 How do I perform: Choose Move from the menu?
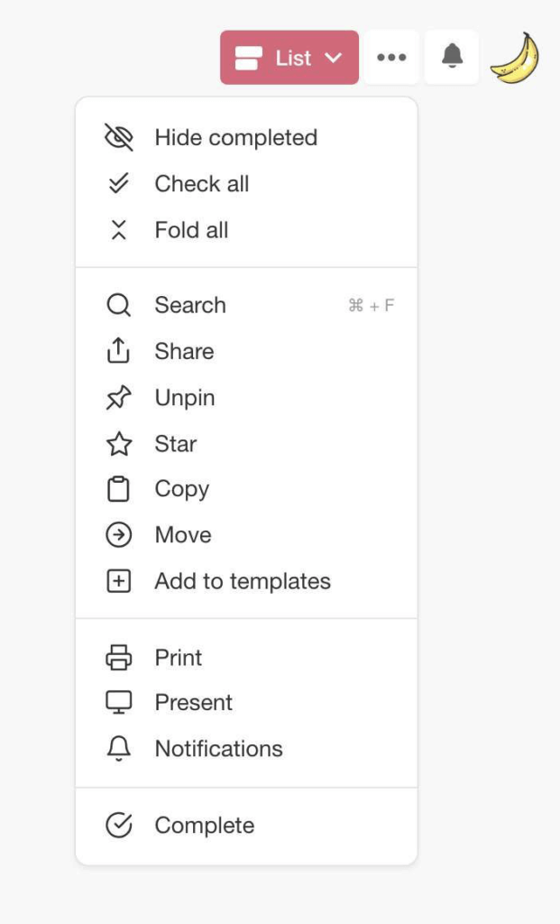[183, 535]
